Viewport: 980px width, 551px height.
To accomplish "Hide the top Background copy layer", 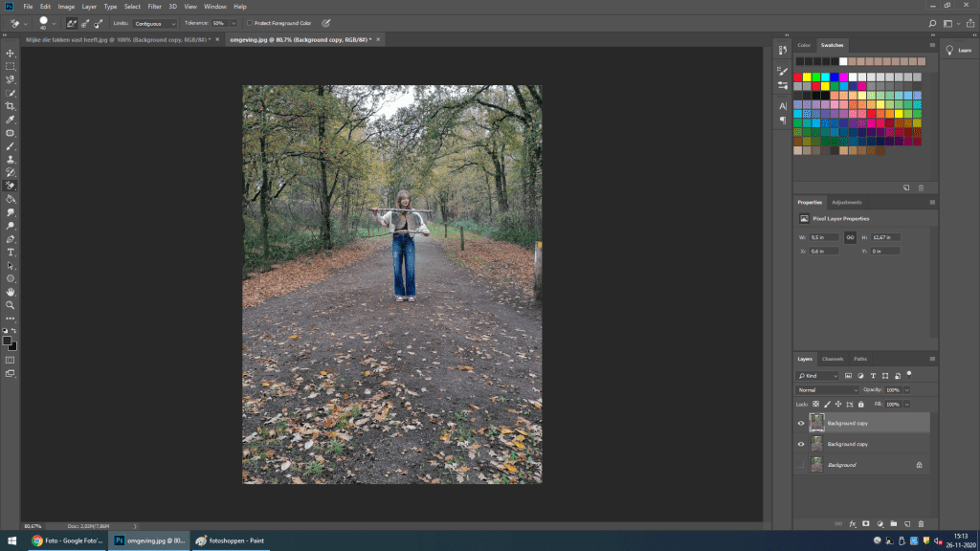I will (x=801, y=423).
